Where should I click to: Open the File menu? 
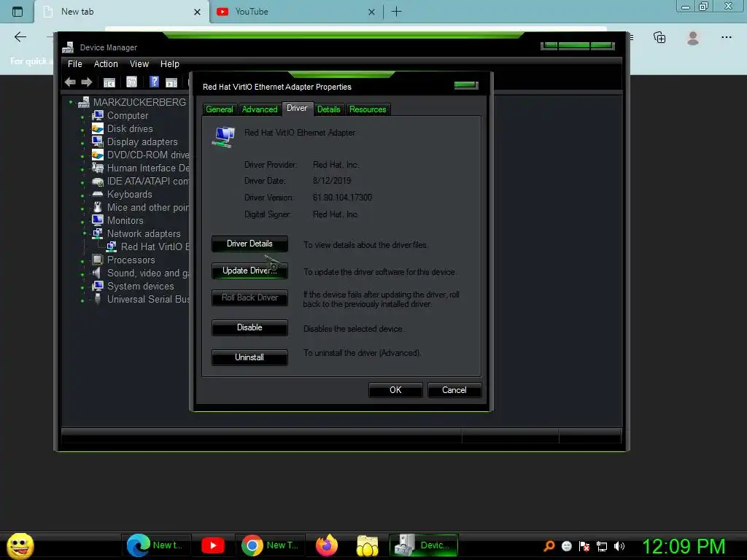(75, 64)
